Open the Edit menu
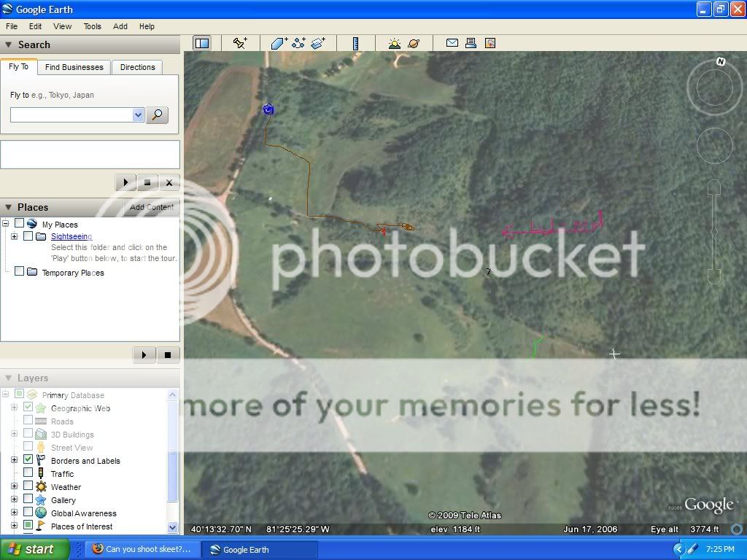The width and height of the screenshot is (747, 560). [x=35, y=27]
